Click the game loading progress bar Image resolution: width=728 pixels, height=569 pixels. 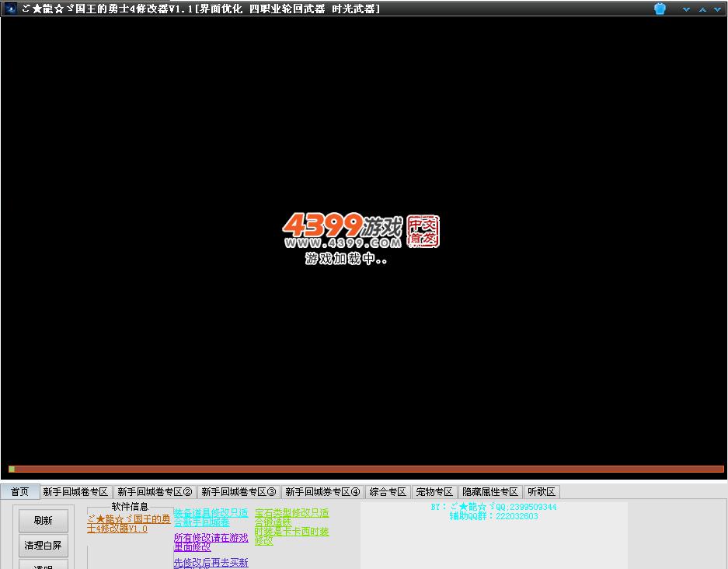point(366,470)
